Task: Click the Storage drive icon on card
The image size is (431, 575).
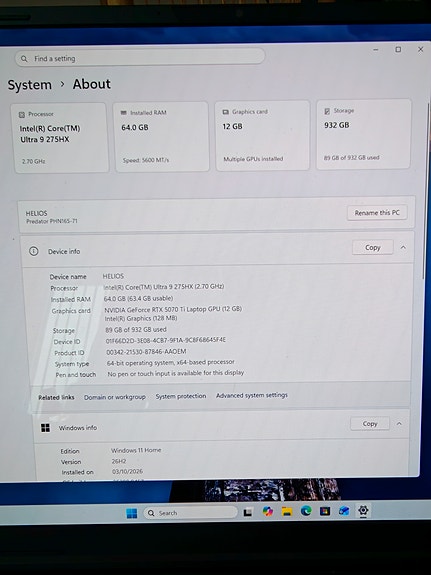Action: (x=327, y=111)
